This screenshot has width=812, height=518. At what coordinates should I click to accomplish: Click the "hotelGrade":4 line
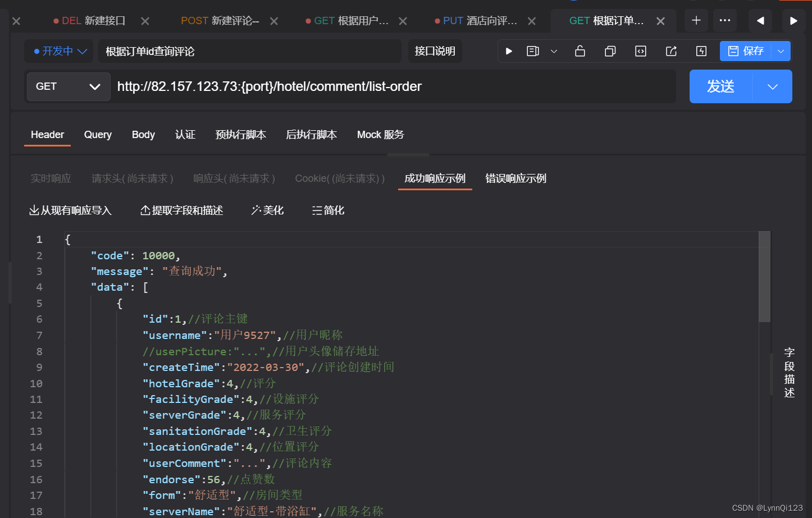pyautogui.click(x=209, y=383)
